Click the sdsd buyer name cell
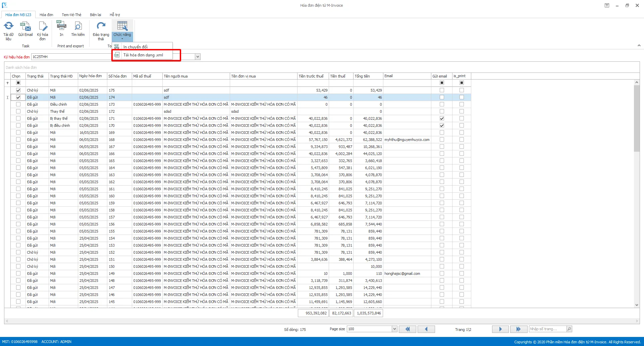The width and height of the screenshot is (644, 346). tap(196, 111)
